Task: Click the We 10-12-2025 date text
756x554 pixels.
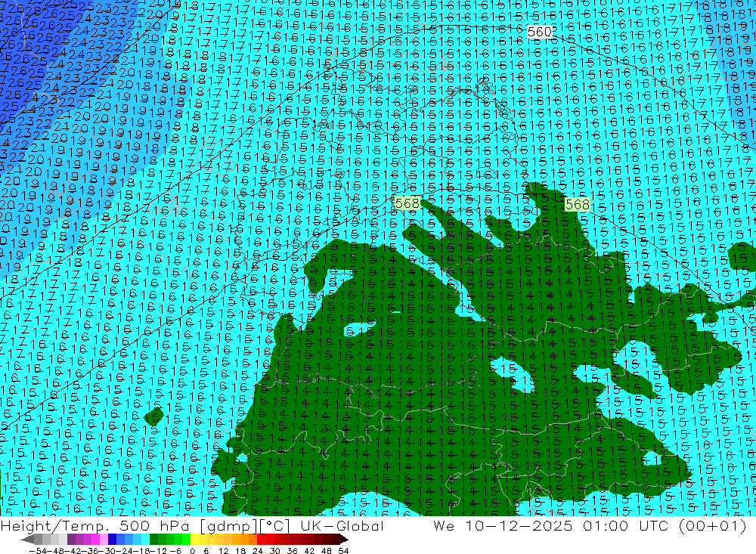Action: tap(503, 525)
